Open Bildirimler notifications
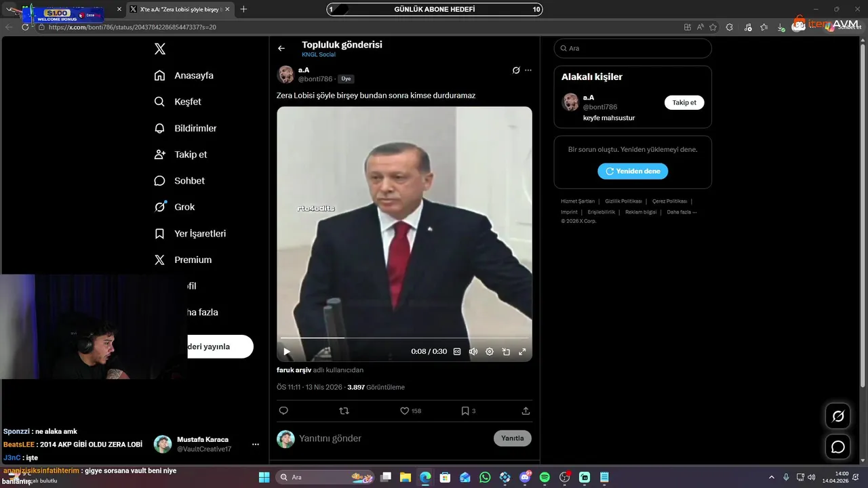Image resolution: width=868 pixels, height=488 pixels. (x=186, y=128)
